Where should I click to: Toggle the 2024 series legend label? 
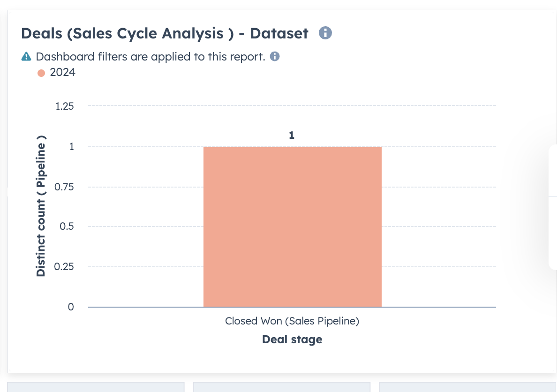[62, 72]
